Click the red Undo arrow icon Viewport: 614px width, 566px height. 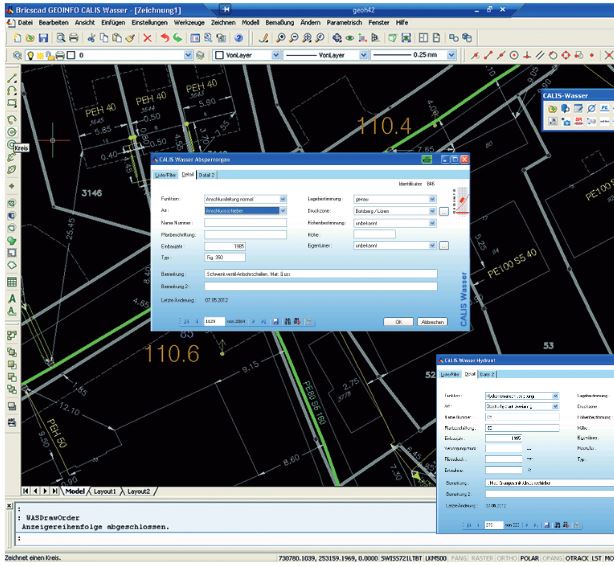[165, 38]
